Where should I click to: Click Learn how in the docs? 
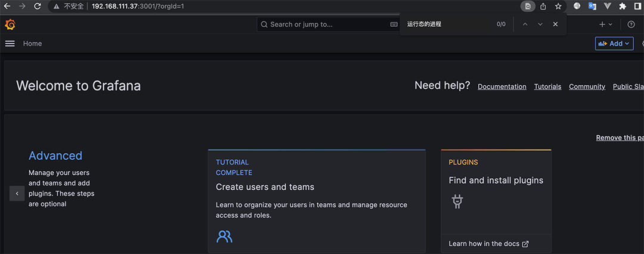click(x=489, y=244)
